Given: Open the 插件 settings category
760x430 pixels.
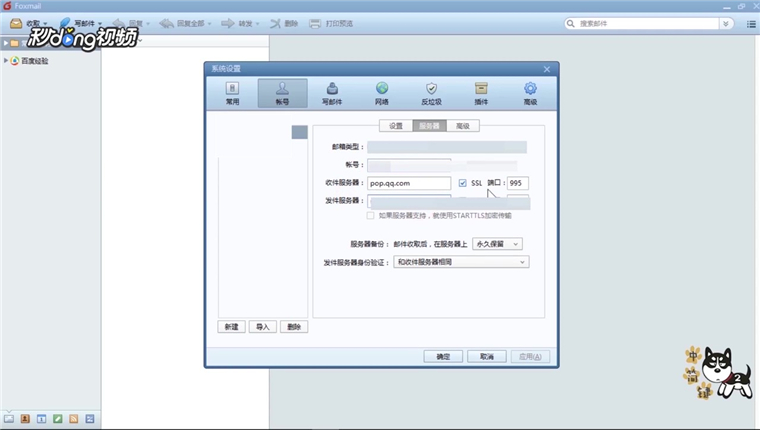Looking at the screenshot, I should 481,94.
